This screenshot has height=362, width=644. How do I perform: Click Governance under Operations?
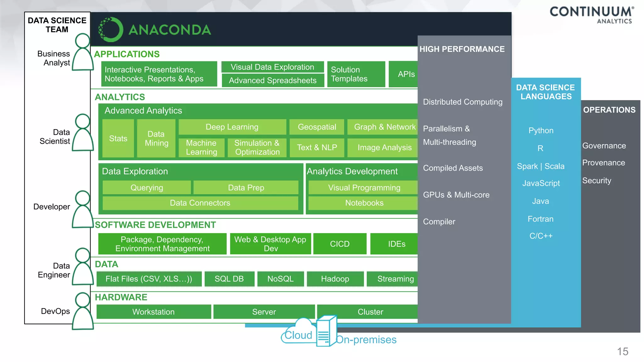point(604,146)
